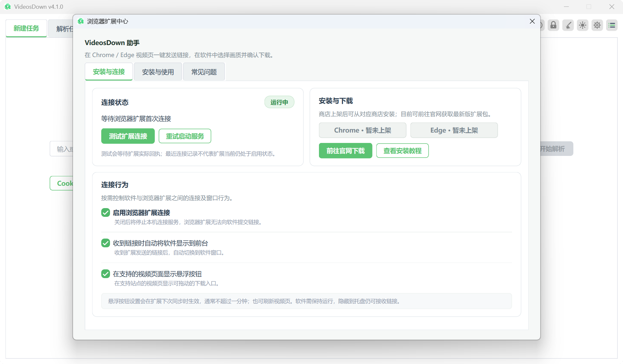
Task: Click the lock icon in main toolbar
Action: point(554,25)
